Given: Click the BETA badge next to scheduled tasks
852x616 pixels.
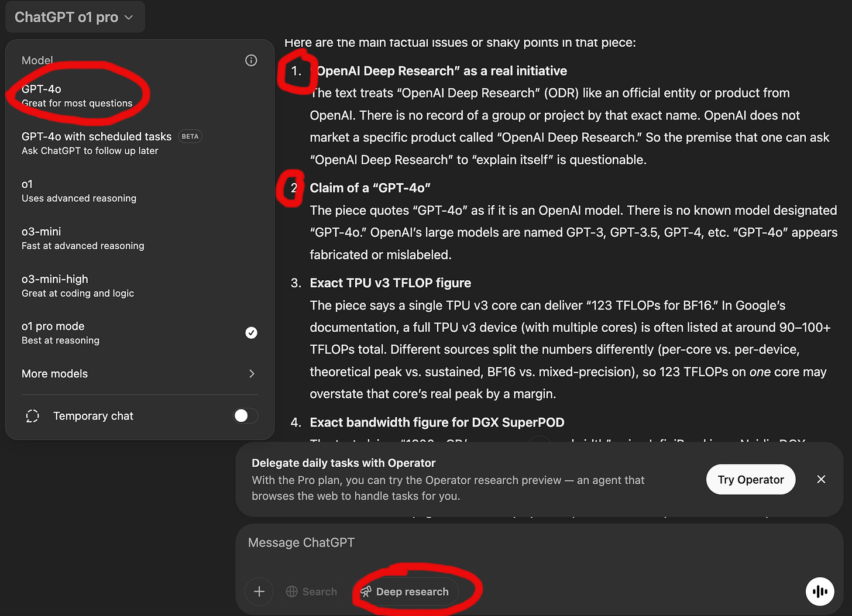Looking at the screenshot, I should [x=190, y=136].
